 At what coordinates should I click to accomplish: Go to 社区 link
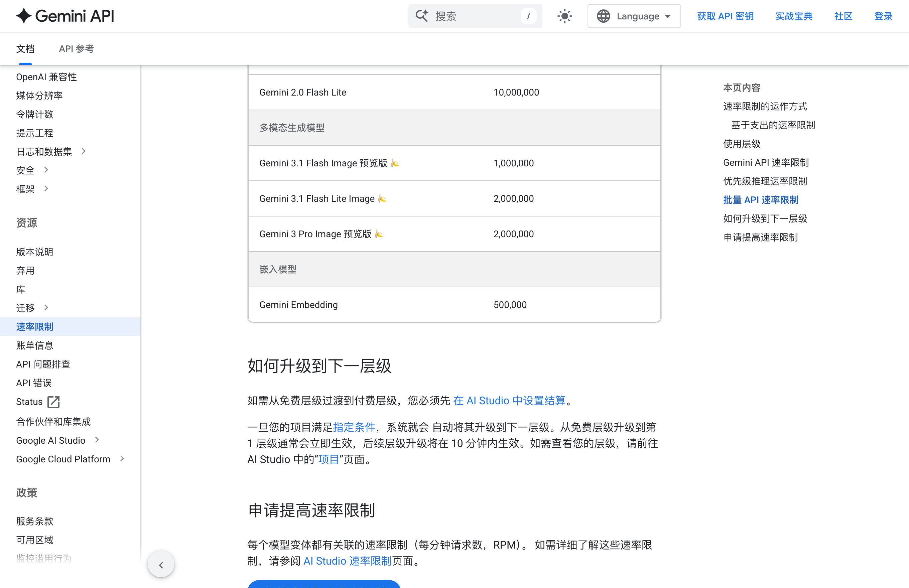843,16
